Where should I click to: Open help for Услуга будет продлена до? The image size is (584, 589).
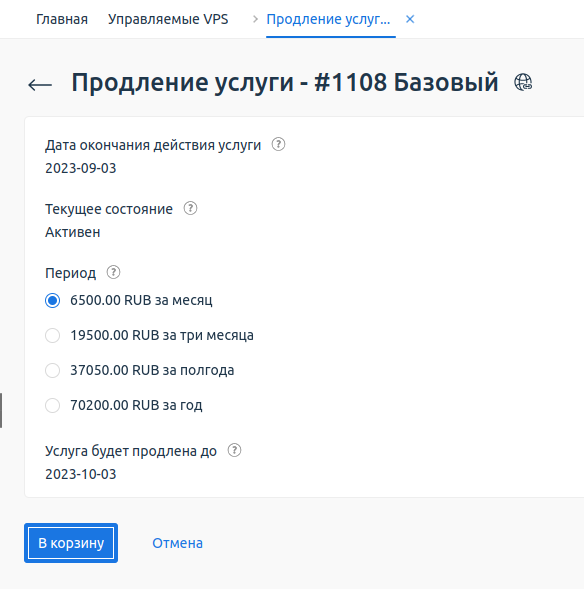point(234,450)
